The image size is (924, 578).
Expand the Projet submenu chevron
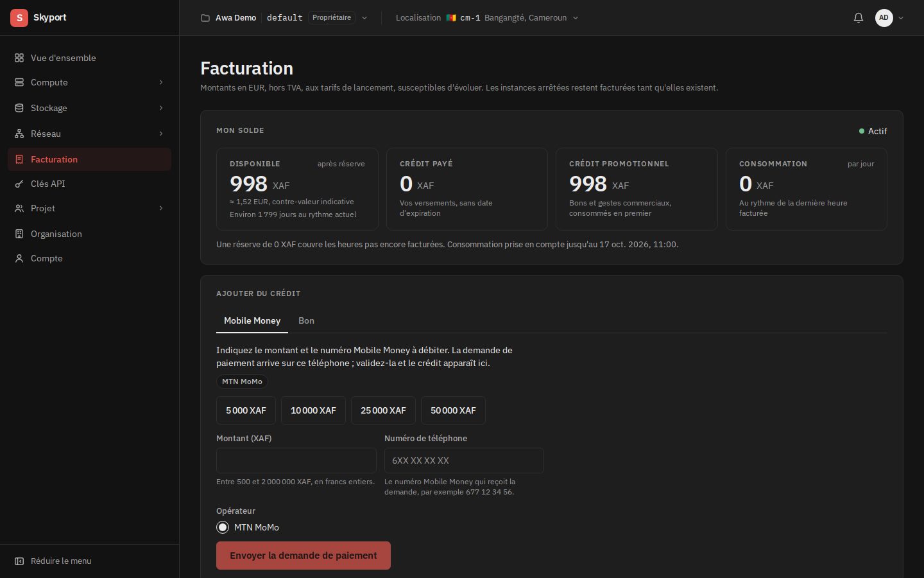point(161,208)
